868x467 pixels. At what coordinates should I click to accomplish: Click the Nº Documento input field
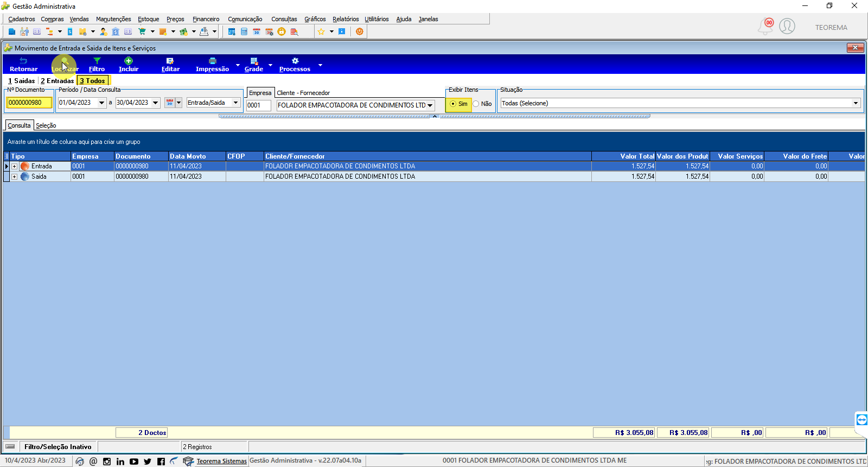pyautogui.click(x=29, y=103)
